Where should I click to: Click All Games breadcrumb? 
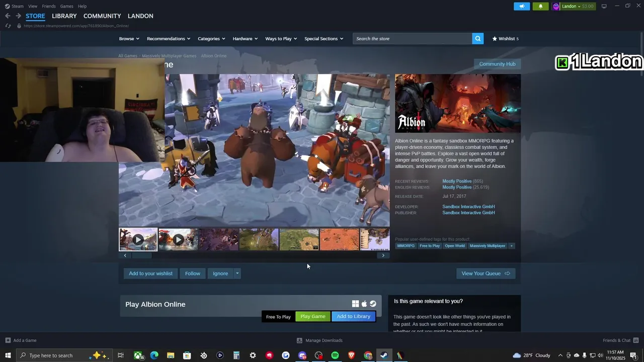coord(128,56)
